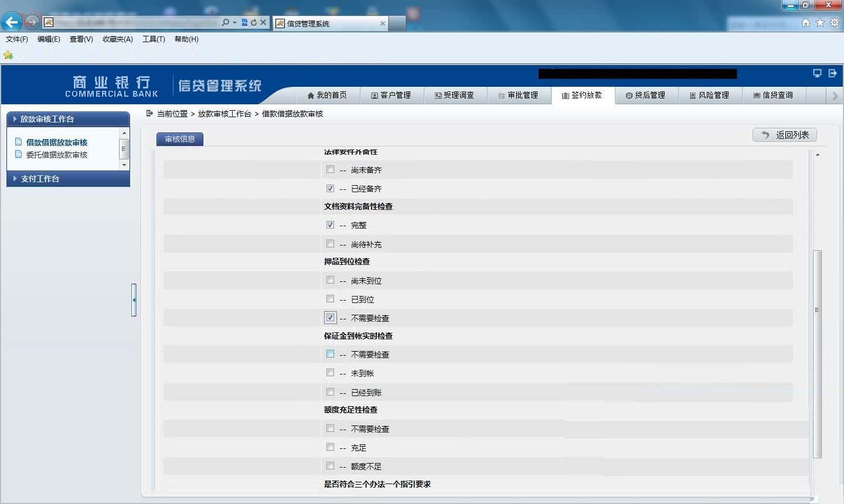The height and width of the screenshot is (504, 844).
Task: Click the form scrollbar up arrow
Action: click(x=817, y=155)
